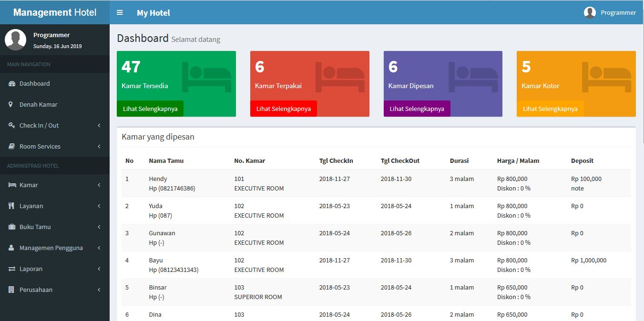Viewport: 644px width, 321px height.
Task: Click the Denah Kamar map pin icon
Action: pos(11,105)
